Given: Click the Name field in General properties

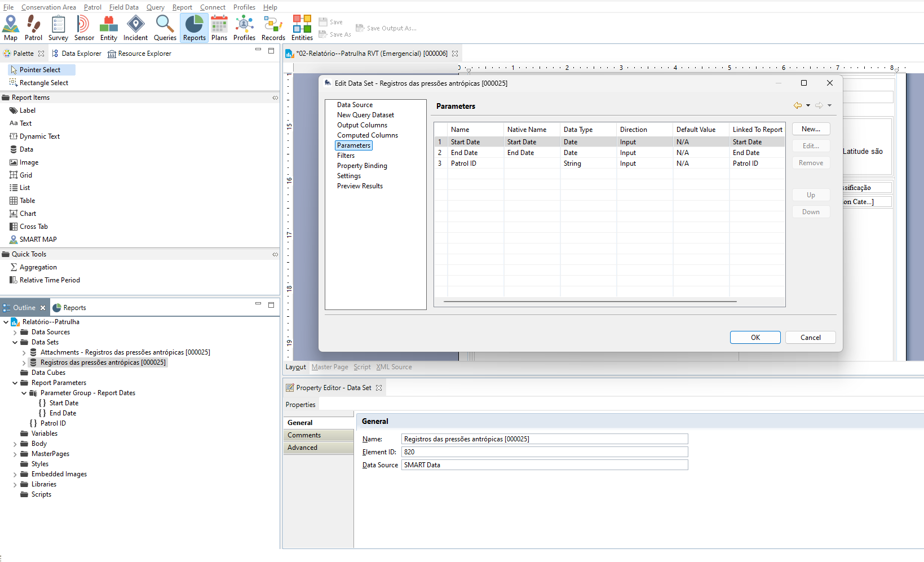Looking at the screenshot, I should (544, 439).
